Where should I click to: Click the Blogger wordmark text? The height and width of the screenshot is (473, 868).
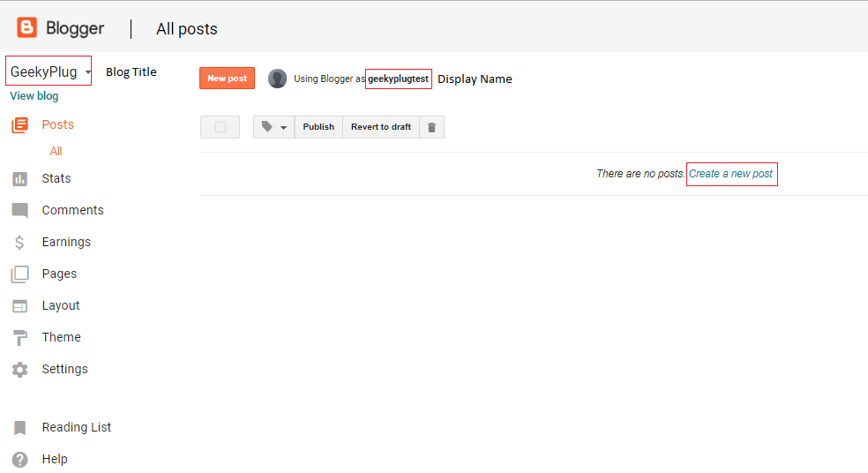click(75, 28)
